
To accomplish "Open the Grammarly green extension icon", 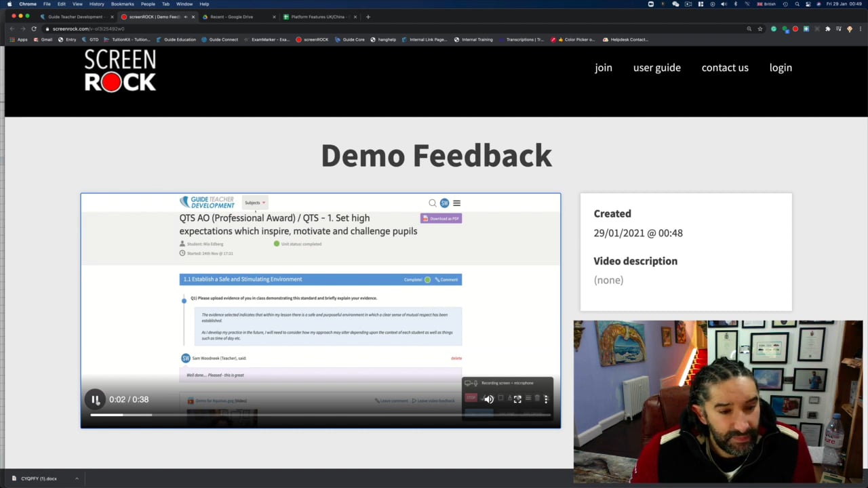I will click(773, 28).
